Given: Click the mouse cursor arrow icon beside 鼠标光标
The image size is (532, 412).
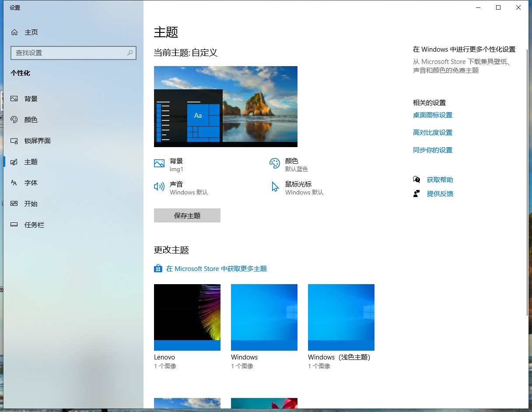Looking at the screenshot, I should 275,187.
